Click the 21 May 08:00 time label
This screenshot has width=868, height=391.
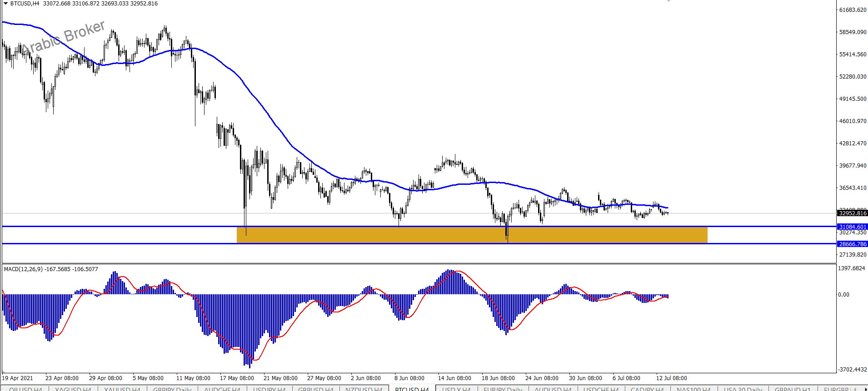(x=280, y=378)
